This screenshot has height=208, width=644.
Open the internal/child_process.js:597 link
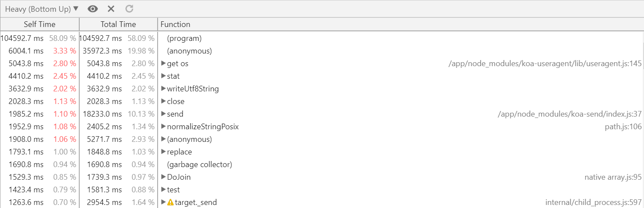593,202
